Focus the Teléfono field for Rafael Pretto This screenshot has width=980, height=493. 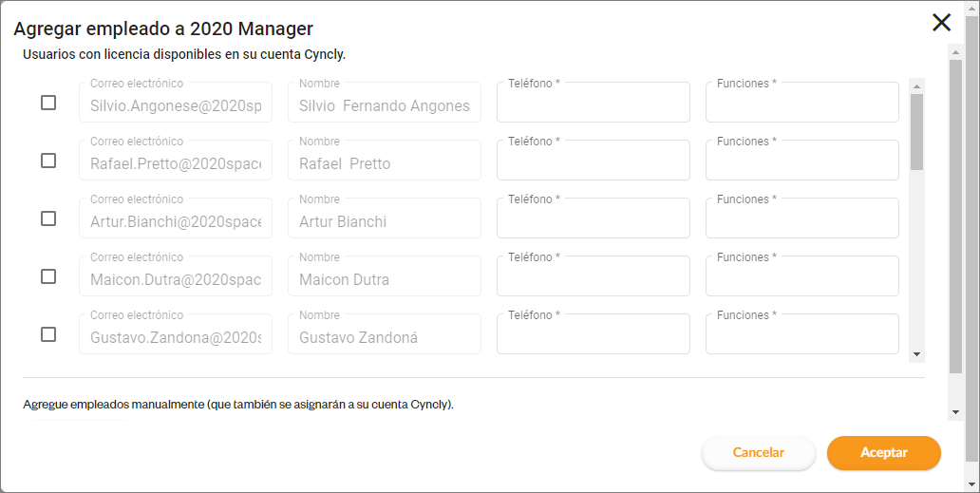pos(593,161)
